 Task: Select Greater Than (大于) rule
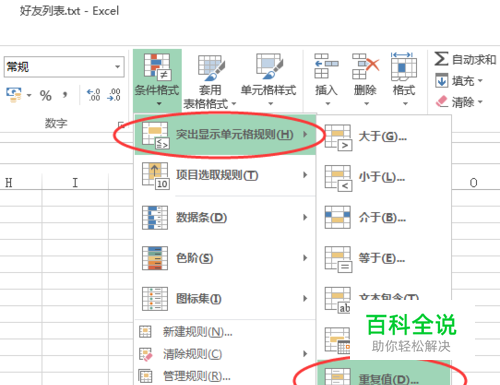pos(383,136)
